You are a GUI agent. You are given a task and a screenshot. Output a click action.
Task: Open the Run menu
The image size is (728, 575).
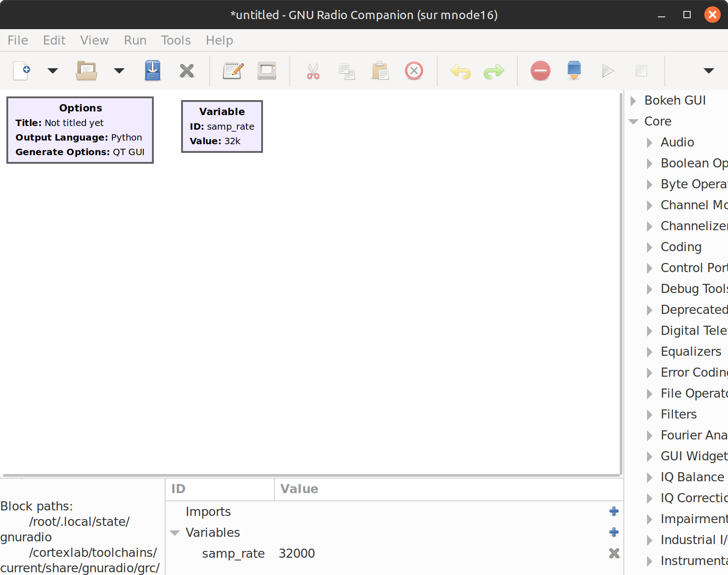click(x=135, y=40)
